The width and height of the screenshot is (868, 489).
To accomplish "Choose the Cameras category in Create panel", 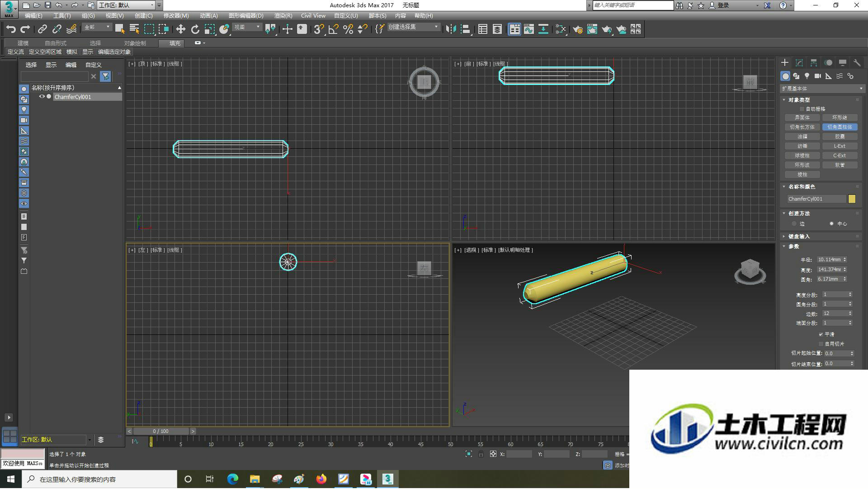I will click(818, 76).
